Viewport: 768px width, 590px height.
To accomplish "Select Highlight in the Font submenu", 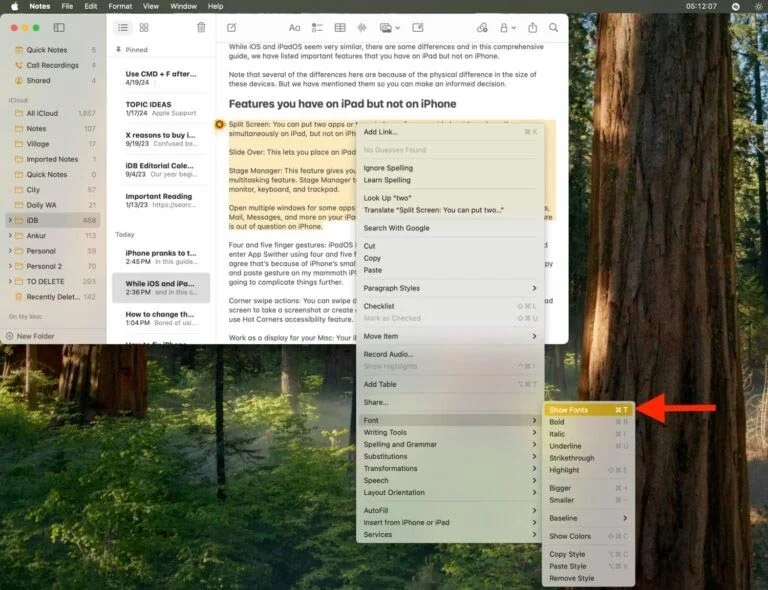I will (x=588, y=470).
